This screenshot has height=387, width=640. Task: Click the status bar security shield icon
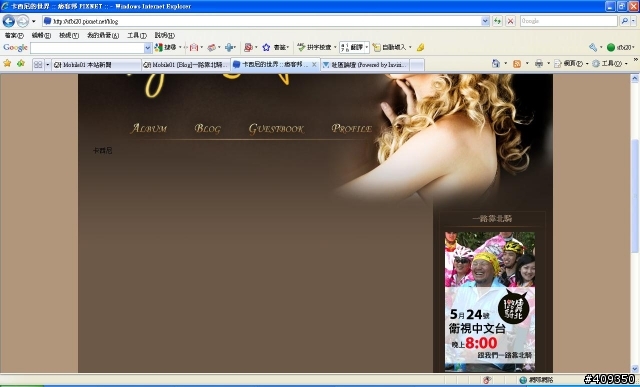coord(487,380)
